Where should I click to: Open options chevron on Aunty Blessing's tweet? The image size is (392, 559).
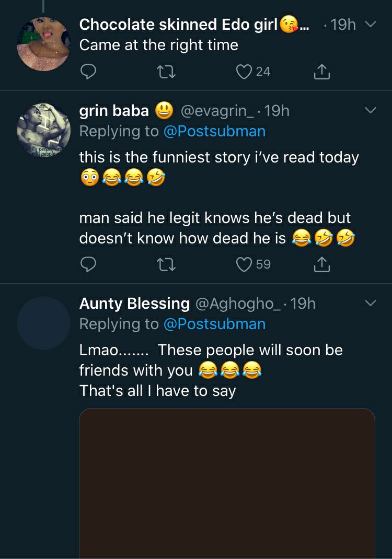pos(370,303)
